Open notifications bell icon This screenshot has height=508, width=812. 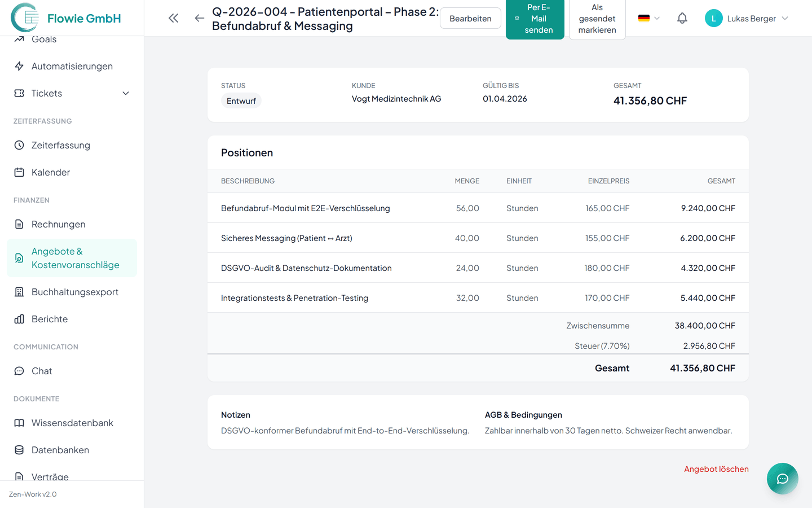[x=682, y=18]
